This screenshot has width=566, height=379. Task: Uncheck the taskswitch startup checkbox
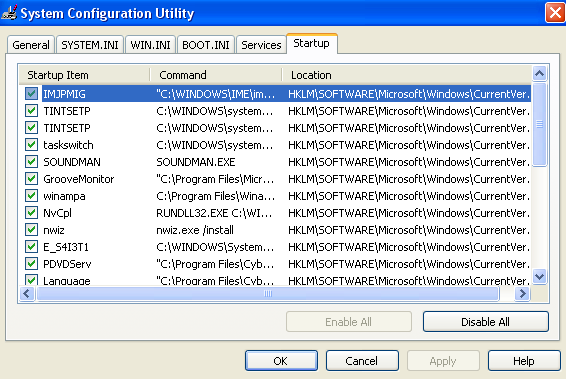tap(31, 145)
